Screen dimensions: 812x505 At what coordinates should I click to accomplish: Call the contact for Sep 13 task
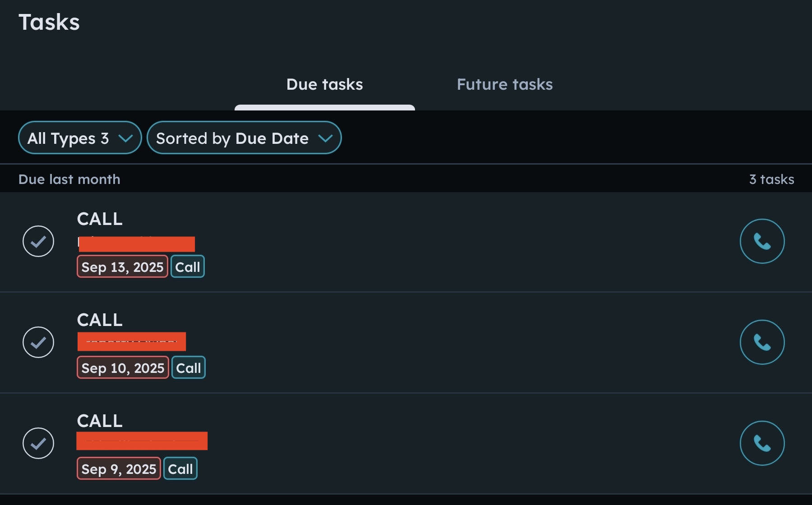(762, 241)
